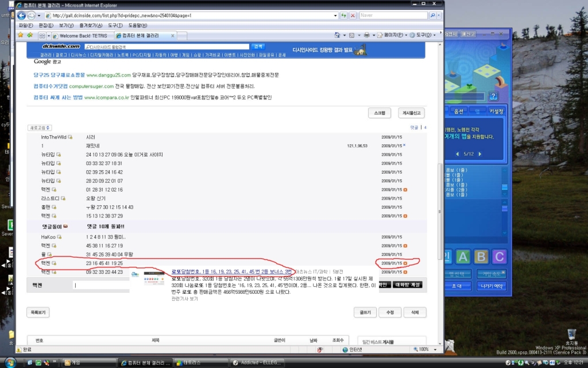Click the 스크랩 button
The width and height of the screenshot is (588, 368).
tap(380, 113)
